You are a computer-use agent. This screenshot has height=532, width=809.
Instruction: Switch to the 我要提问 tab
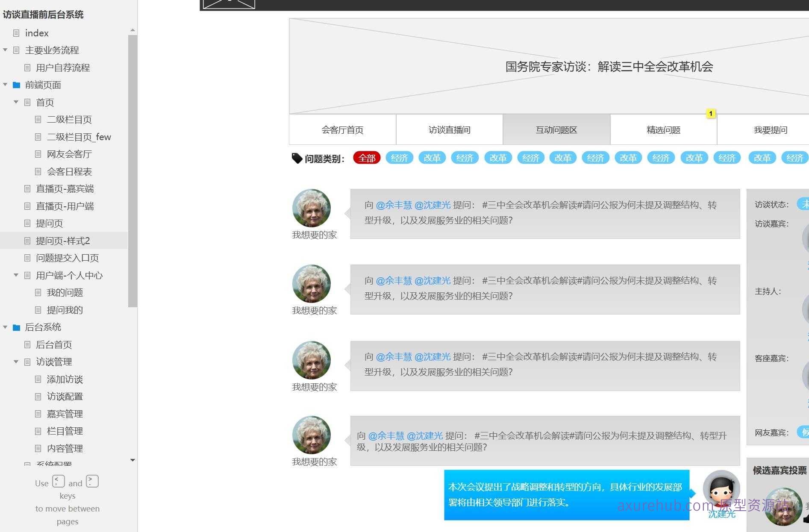click(x=771, y=130)
